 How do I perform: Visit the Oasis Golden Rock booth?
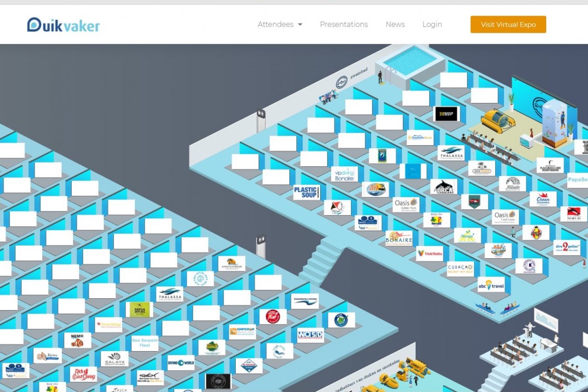406,205
